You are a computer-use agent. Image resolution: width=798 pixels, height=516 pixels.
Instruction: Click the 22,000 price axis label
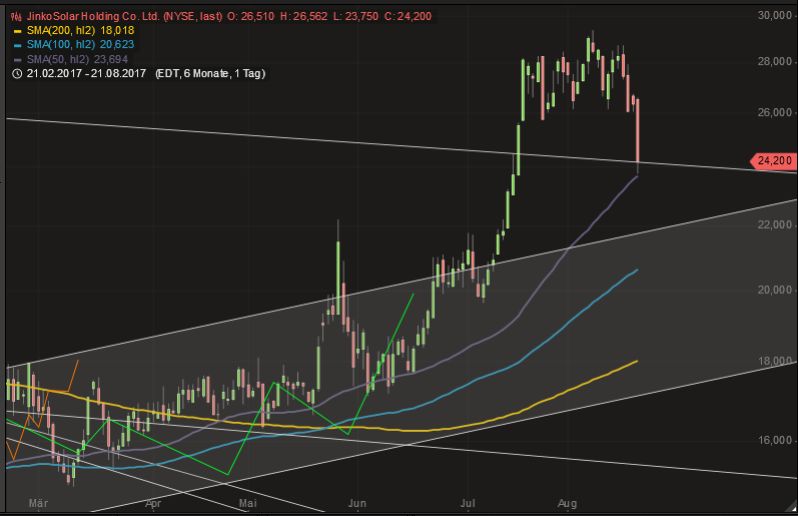[775, 224]
